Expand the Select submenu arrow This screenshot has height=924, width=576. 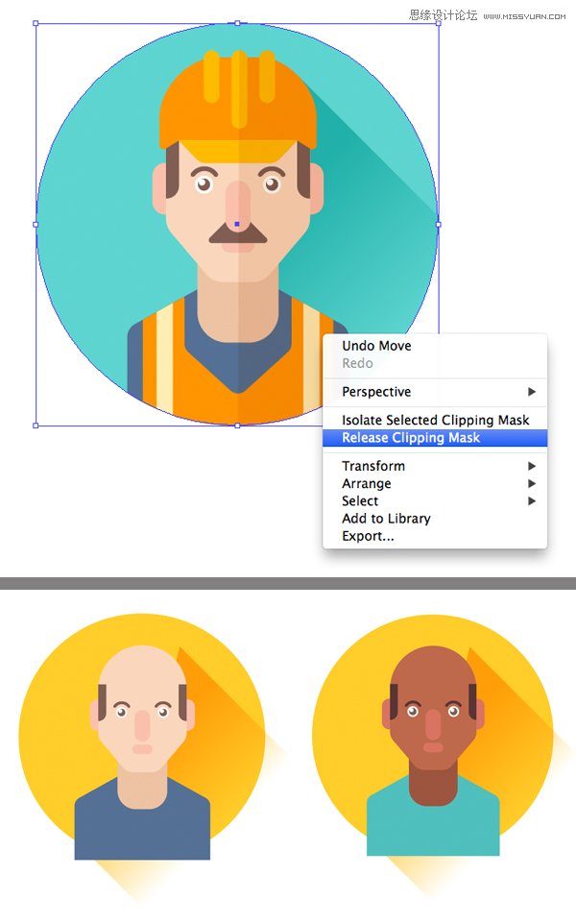pyautogui.click(x=531, y=500)
